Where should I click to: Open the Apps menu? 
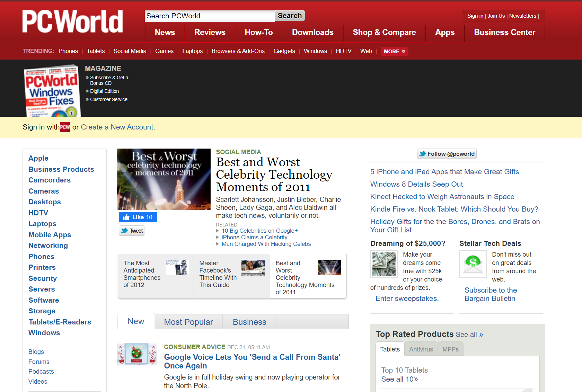point(445,33)
